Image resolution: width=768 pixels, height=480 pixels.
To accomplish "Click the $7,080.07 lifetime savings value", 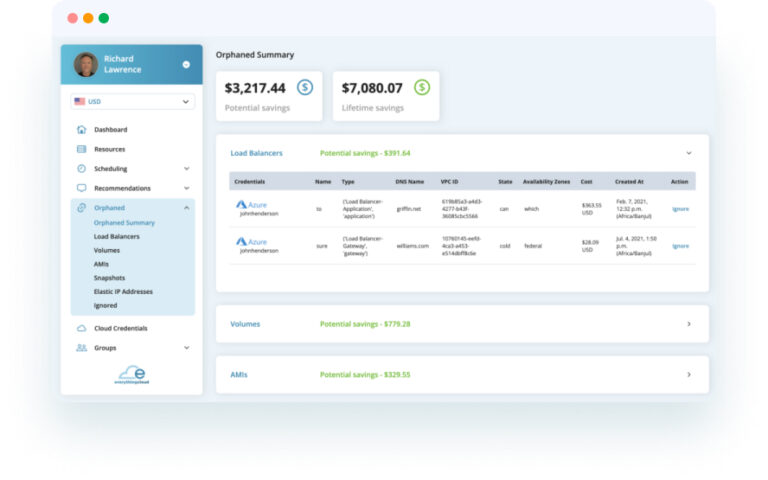I will [372, 88].
